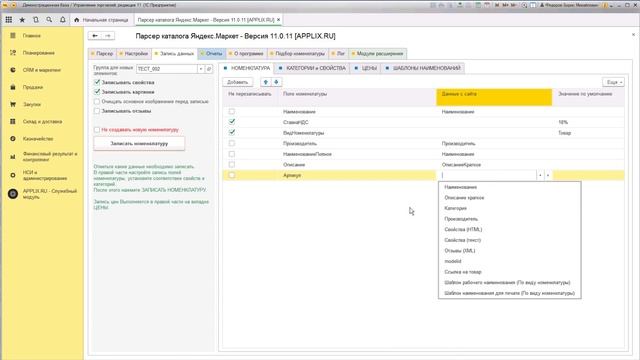Go forward with right arrow button

coord(108,36)
